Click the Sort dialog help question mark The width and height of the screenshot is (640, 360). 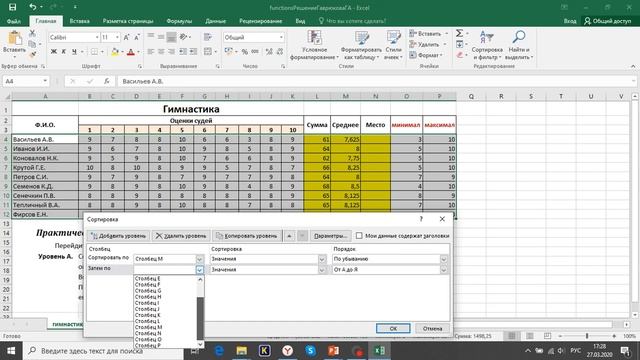pos(421,219)
